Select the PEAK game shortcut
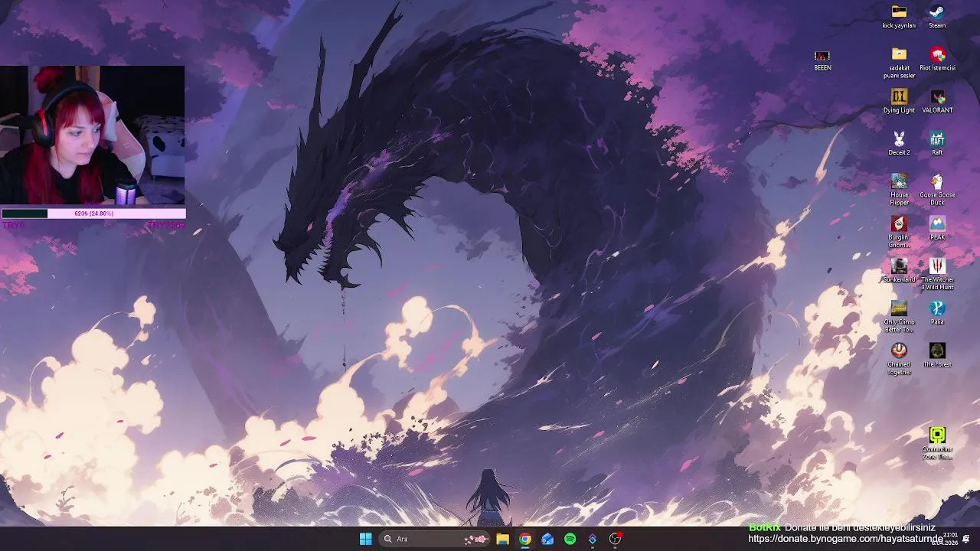Viewport: 980px width, 551px height. [x=937, y=228]
